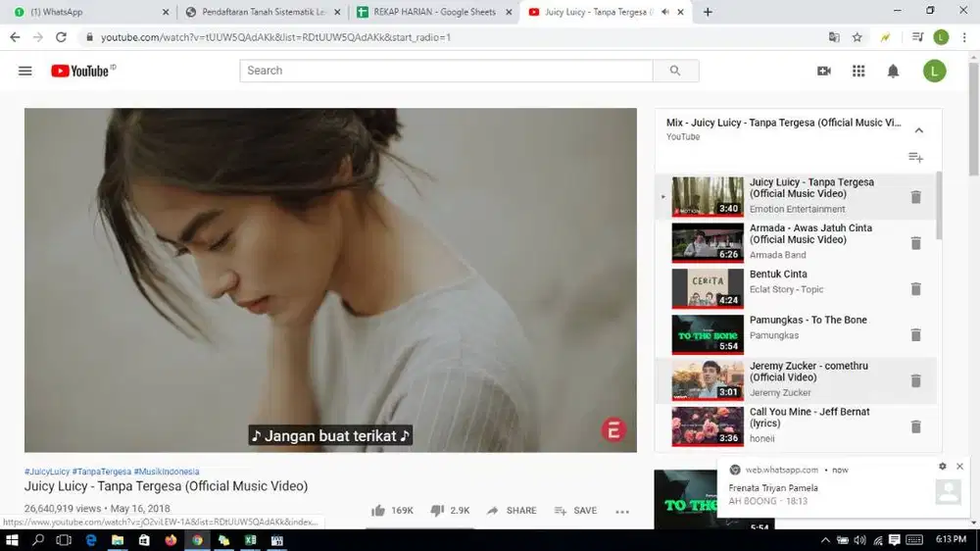Click the video player to pause
980x551 pixels.
point(330,280)
